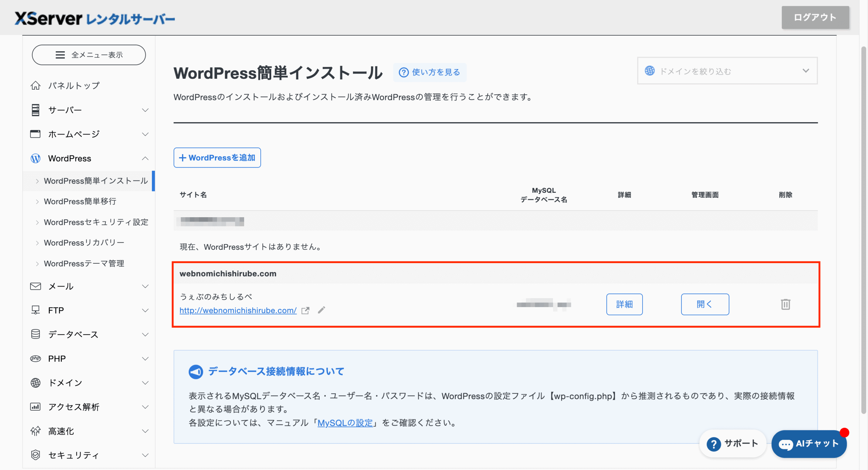Click the external link icon after the site URL
Screen dimensions: 868x470
point(305,311)
